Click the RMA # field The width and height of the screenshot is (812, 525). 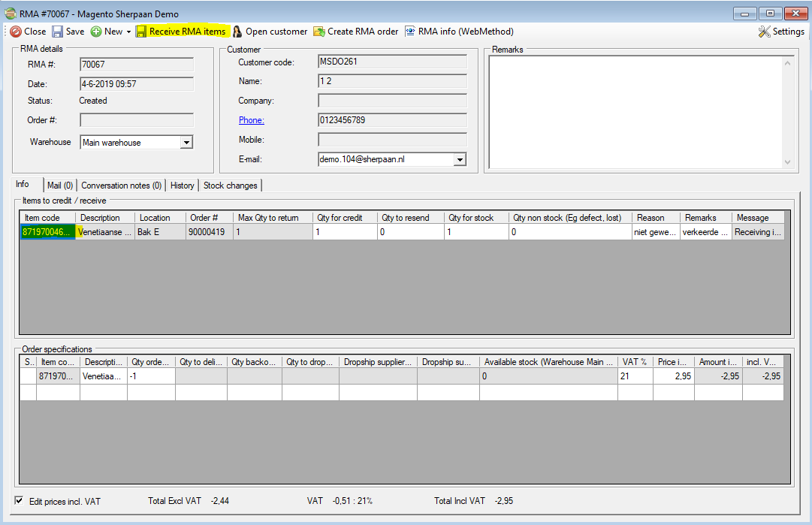pyautogui.click(x=137, y=64)
